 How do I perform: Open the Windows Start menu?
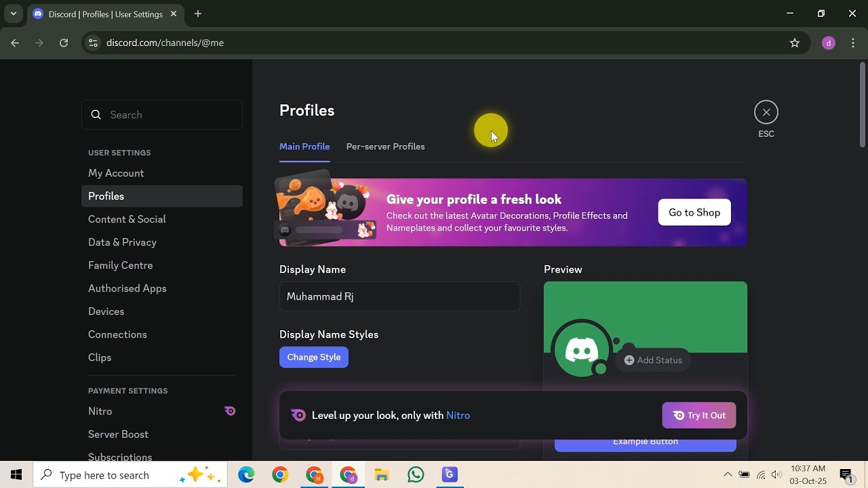pos(16,475)
